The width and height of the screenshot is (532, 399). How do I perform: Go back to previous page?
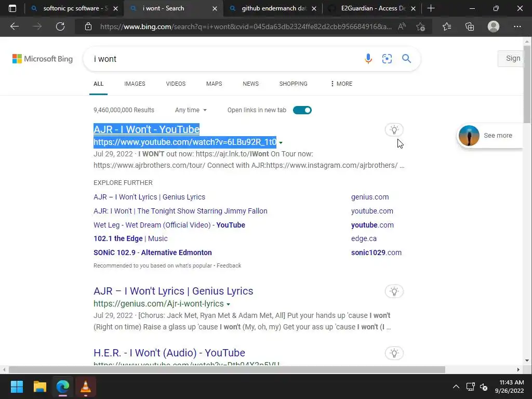tap(15, 26)
